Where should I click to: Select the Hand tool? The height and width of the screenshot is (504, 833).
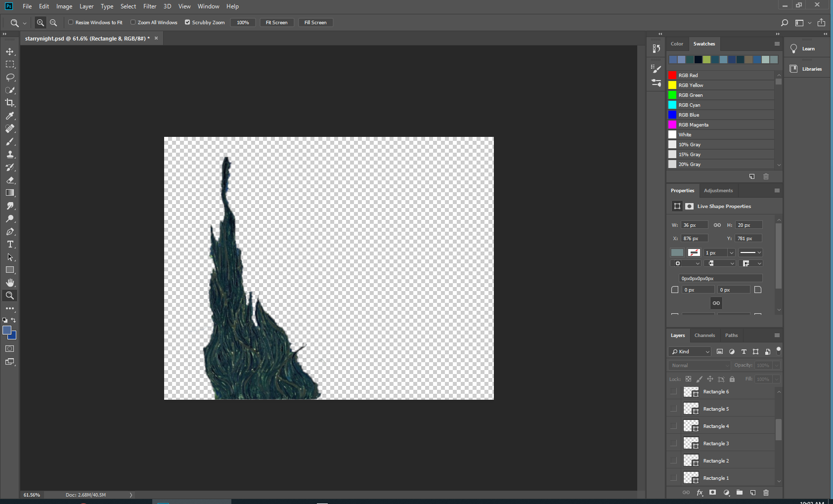click(x=10, y=283)
